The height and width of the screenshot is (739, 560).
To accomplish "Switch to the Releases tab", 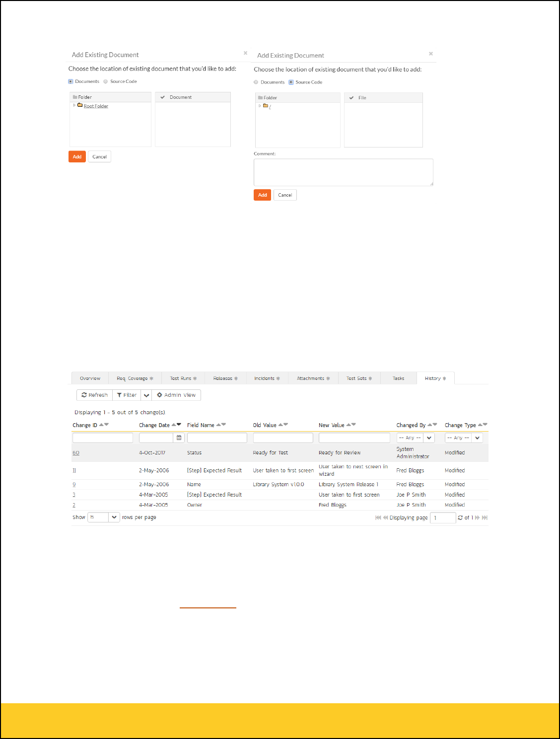I will [x=225, y=378].
